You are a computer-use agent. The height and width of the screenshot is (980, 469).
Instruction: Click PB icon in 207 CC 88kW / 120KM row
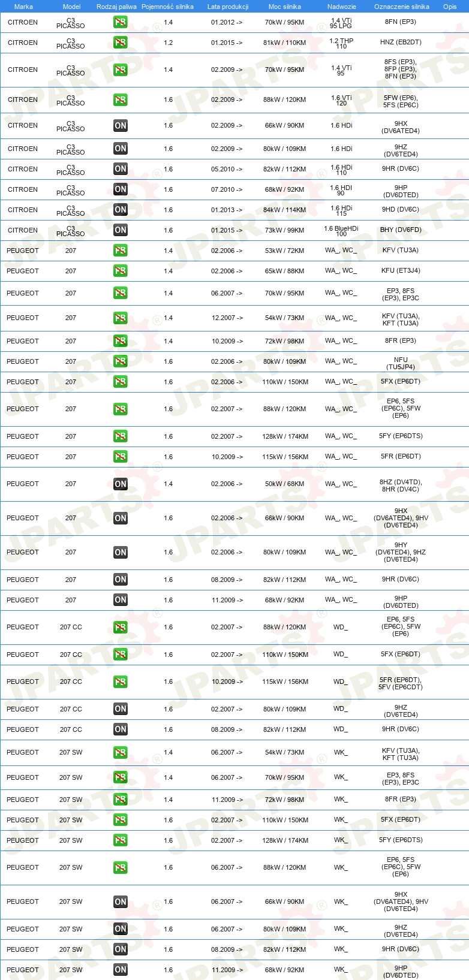(x=121, y=627)
